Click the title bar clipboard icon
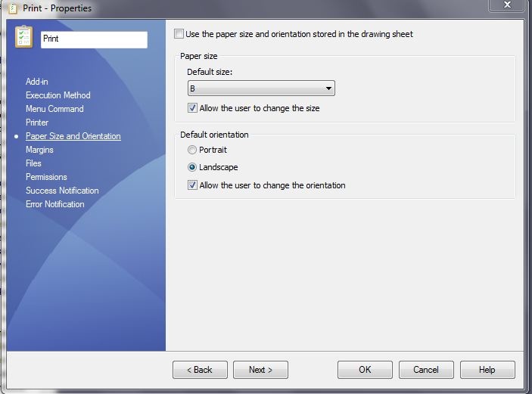 pyautogui.click(x=12, y=8)
